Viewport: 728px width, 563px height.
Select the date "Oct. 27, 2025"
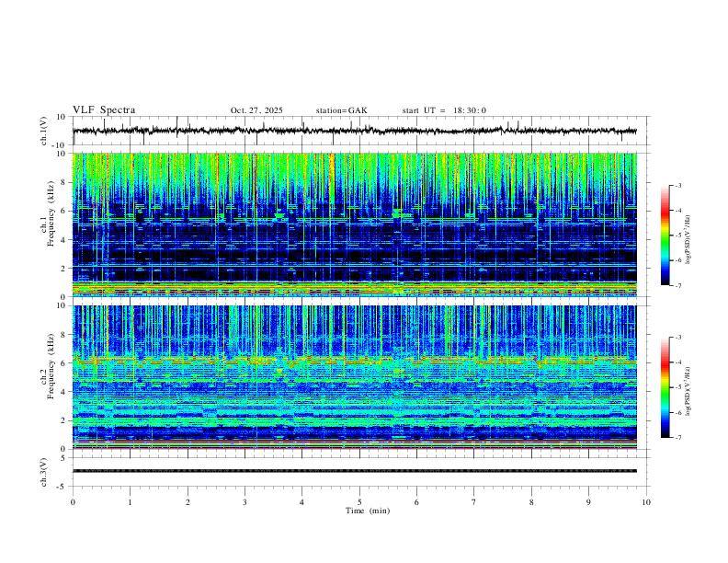(x=256, y=110)
